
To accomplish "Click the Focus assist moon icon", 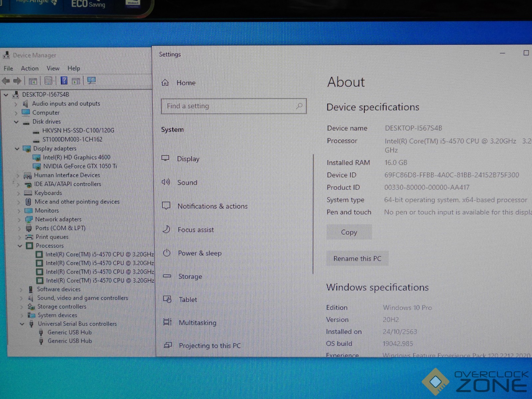I will pos(166,229).
